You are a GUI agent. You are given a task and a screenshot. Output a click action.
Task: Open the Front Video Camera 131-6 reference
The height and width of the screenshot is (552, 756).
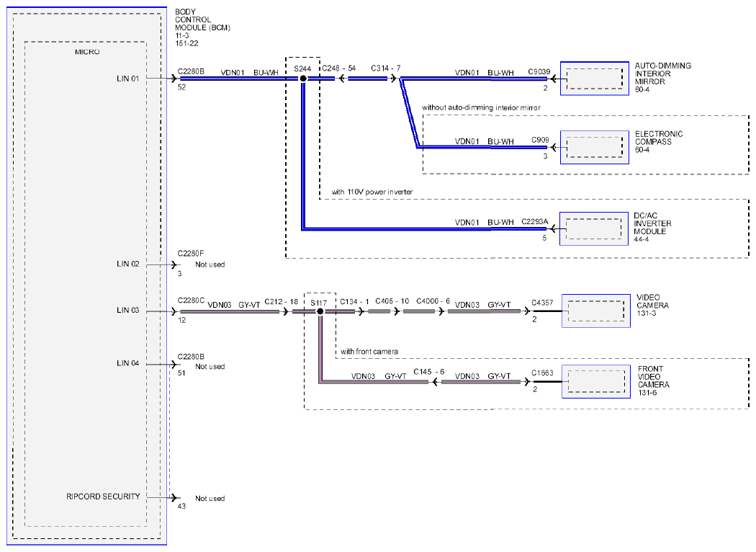[647, 393]
